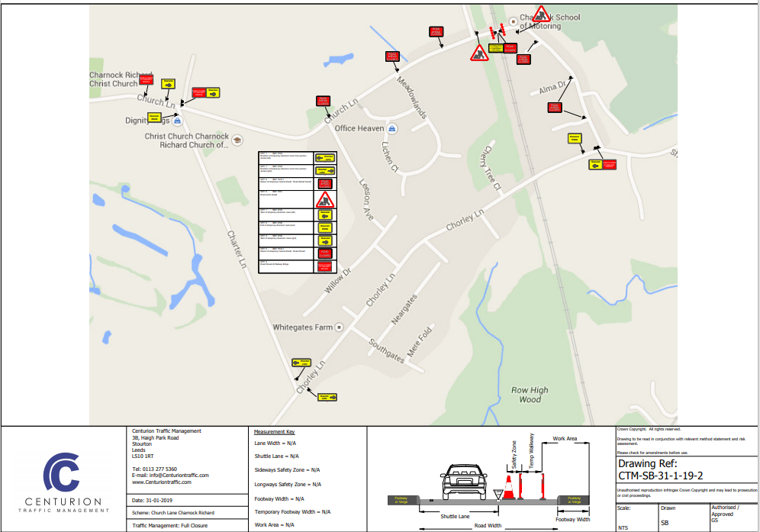760x532 pixels.
Task: Select the Row High Wood map label
Action: click(530, 395)
